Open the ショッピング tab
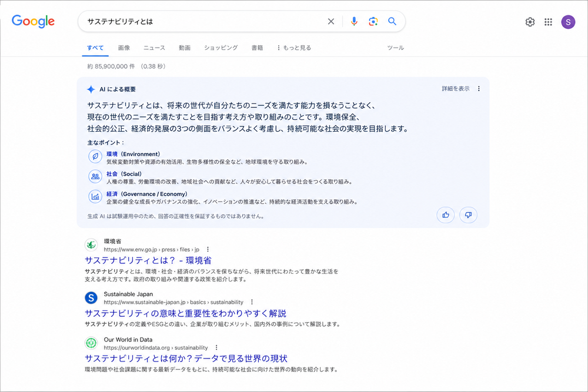588x392 pixels. pyautogui.click(x=221, y=48)
